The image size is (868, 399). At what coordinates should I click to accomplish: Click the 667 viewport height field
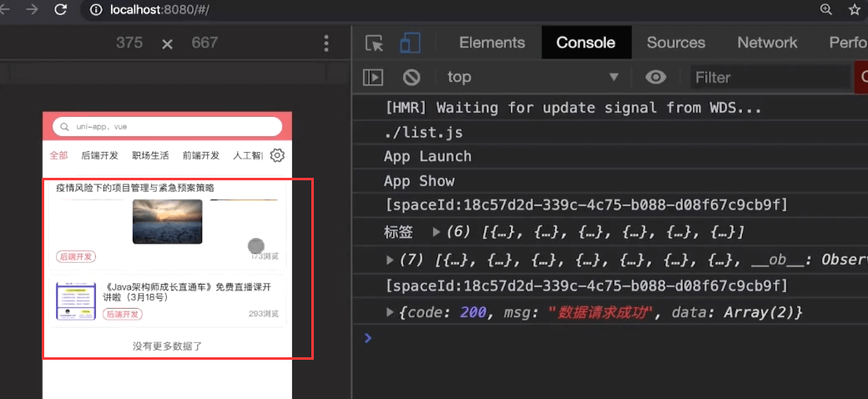click(x=204, y=43)
